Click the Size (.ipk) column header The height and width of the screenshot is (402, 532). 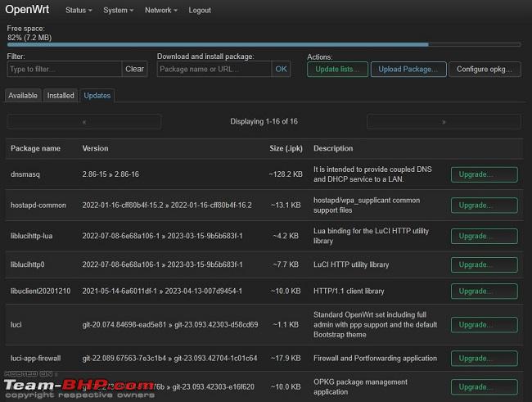[286, 148]
